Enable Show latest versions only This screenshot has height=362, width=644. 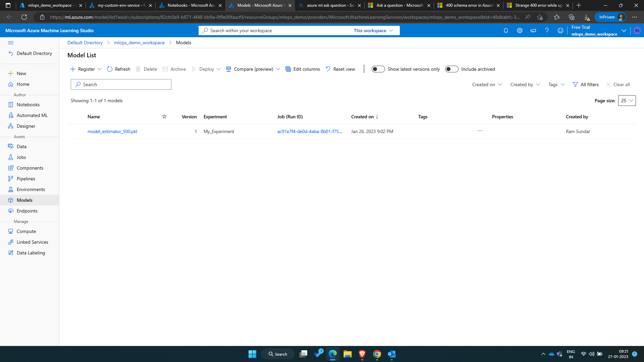pyautogui.click(x=378, y=69)
